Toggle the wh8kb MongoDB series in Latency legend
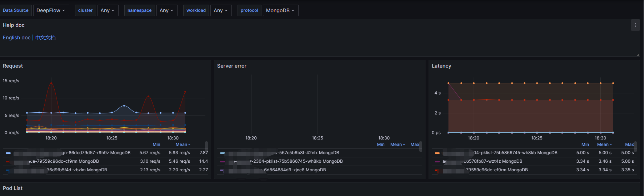This screenshot has width=644, height=196. click(x=515, y=153)
